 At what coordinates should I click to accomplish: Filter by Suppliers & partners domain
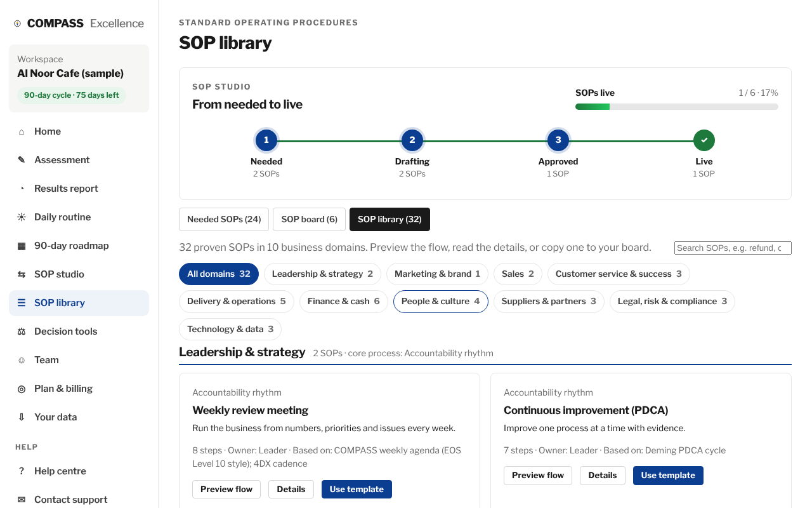click(x=549, y=302)
